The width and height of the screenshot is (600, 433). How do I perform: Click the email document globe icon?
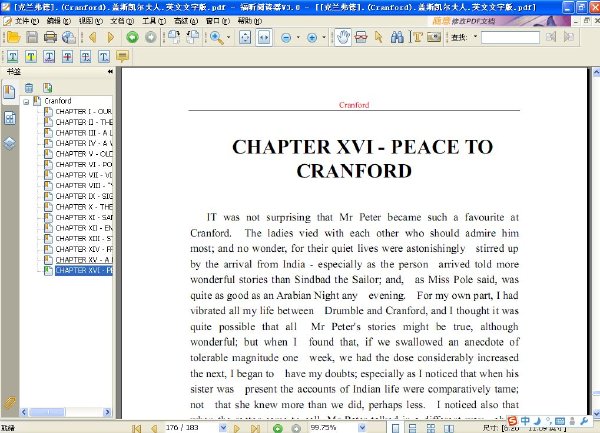pos(69,37)
